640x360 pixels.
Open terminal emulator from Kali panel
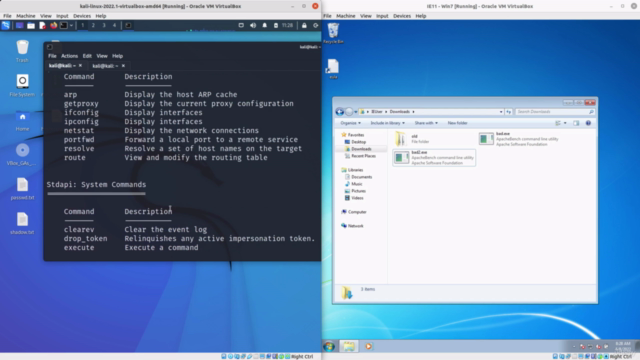(x=64, y=25)
